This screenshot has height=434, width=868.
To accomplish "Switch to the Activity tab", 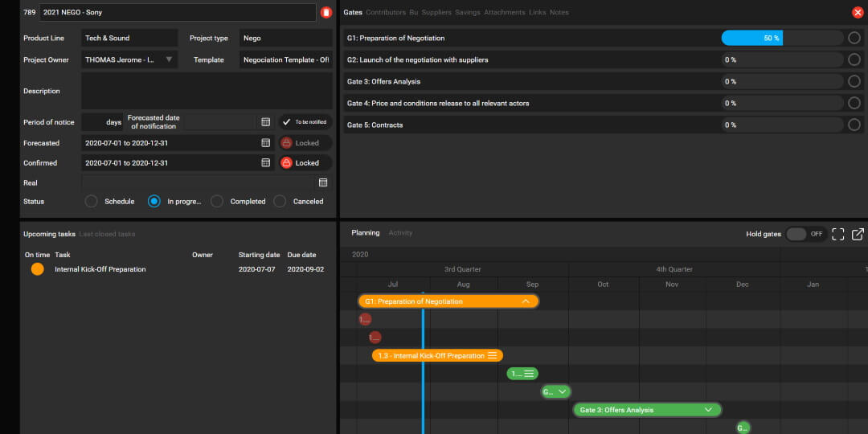I will (x=400, y=233).
